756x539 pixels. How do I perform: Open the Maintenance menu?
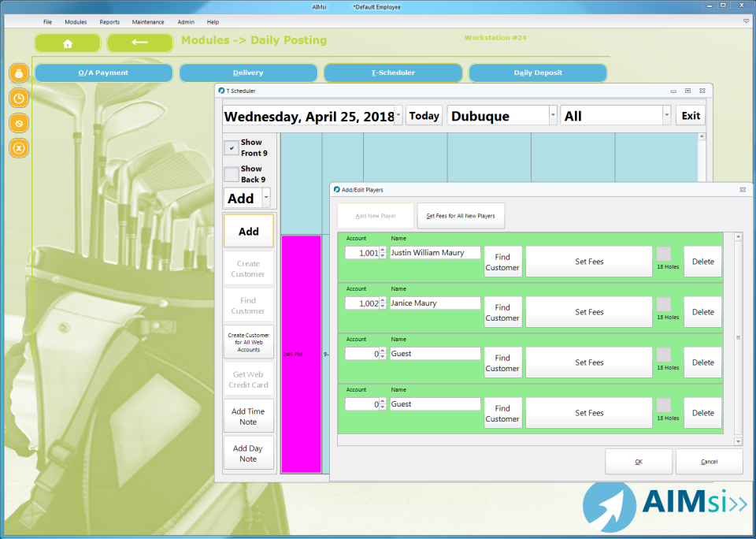tap(148, 22)
